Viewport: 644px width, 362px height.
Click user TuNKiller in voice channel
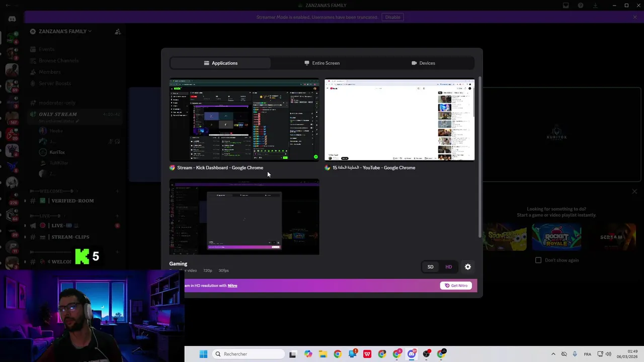pyautogui.click(x=58, y=163)
